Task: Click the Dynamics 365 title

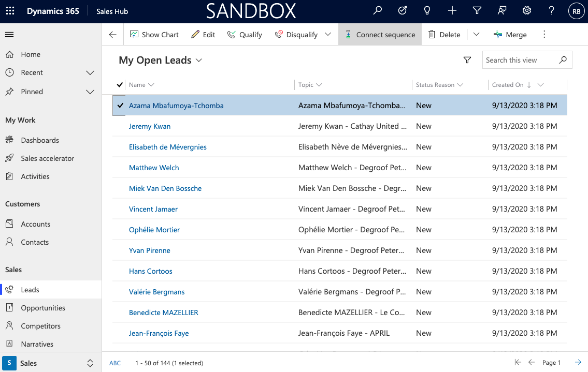Action: pyautogui.click(x=53, y=11)
